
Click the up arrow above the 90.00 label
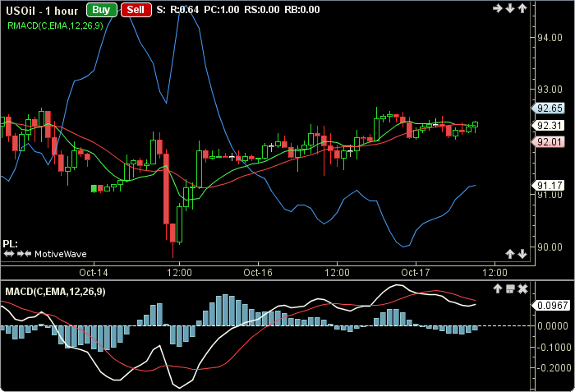click(510, 254)
